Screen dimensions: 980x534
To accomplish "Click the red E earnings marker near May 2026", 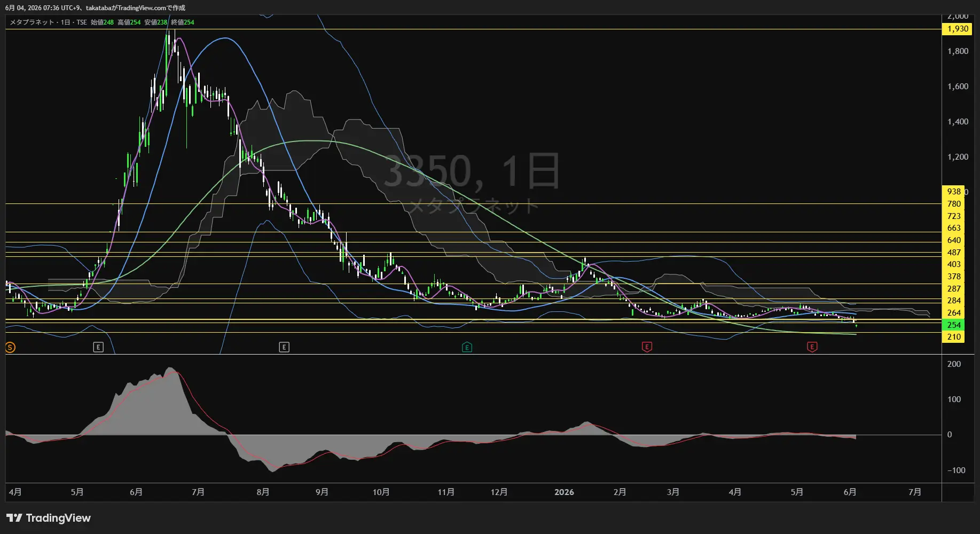I will pos(812,347).
